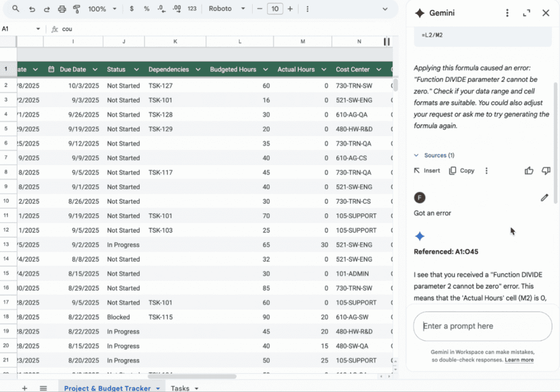Open Actual Hours filter dropdown
Viewport: 560px width, 392px height.
(324, 69)
